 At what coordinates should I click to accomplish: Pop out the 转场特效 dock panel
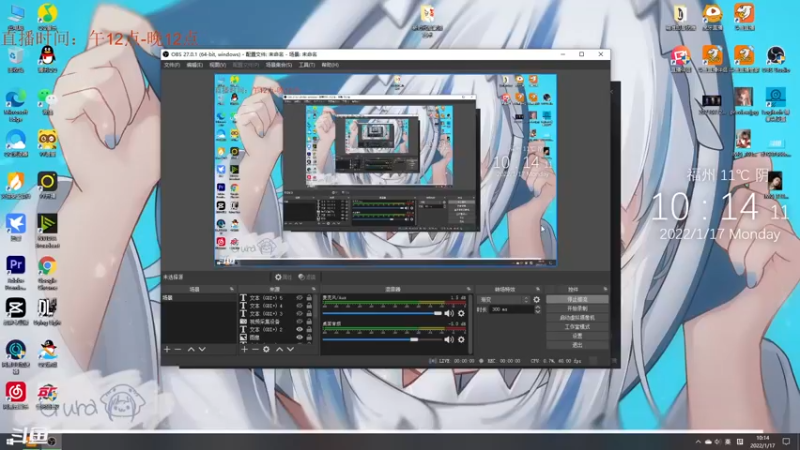pyautogui.click(x=538, y=289)
